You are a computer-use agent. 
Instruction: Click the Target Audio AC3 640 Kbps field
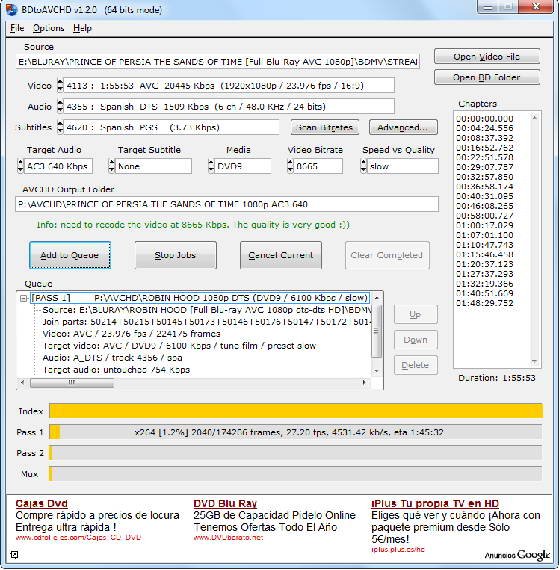coord(58,166)
